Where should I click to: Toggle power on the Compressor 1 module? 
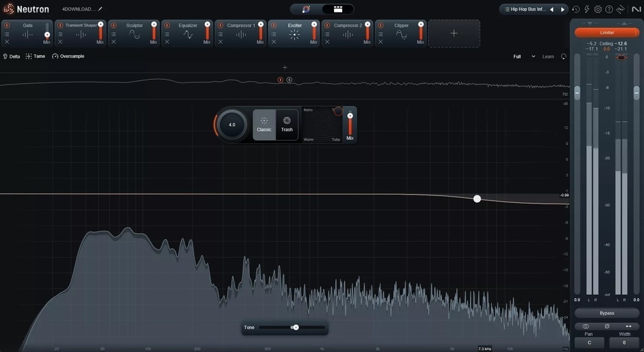[220, 25]
